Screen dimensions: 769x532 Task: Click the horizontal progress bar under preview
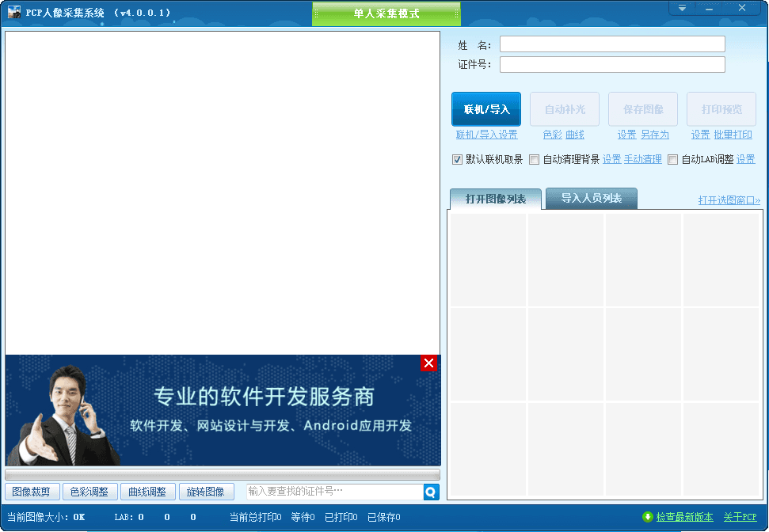tap(223, 475)
